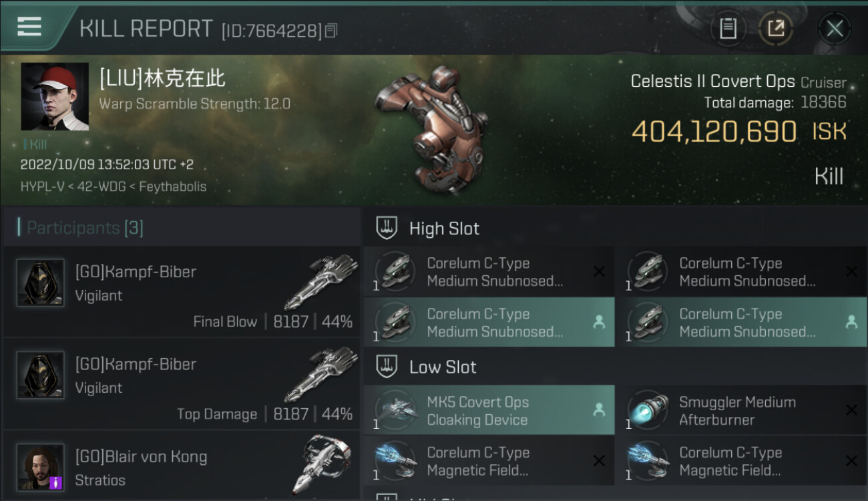Click person icon on MK5 Cloaking Device

tap(599, 410)
